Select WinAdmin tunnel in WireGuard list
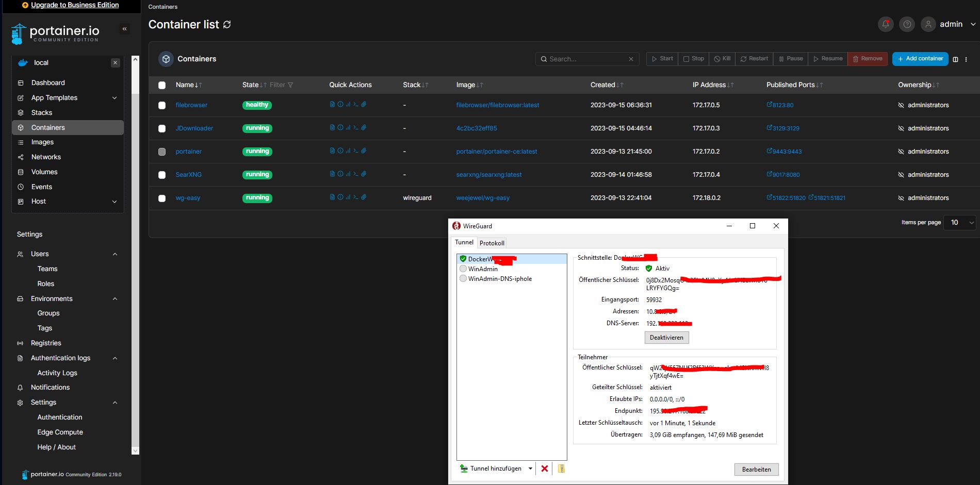 [x=483, y=269]
